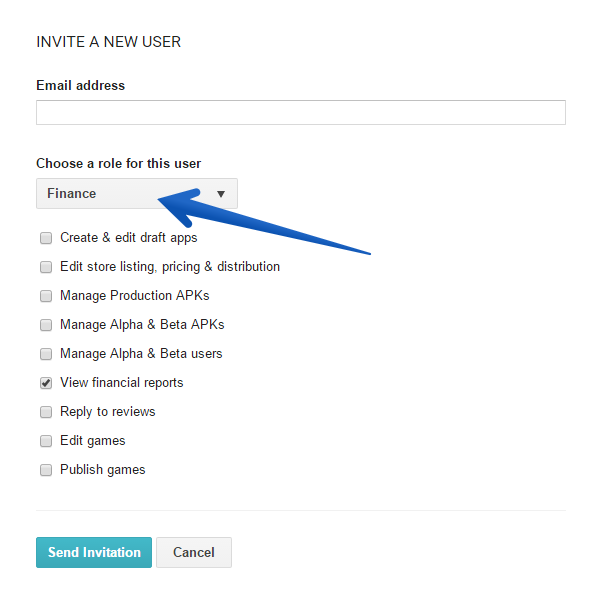Uncheck View financial reports checkbox
The width and height of the screenshot is (600, 590).
pyautogui.click(x=46, y=383)
